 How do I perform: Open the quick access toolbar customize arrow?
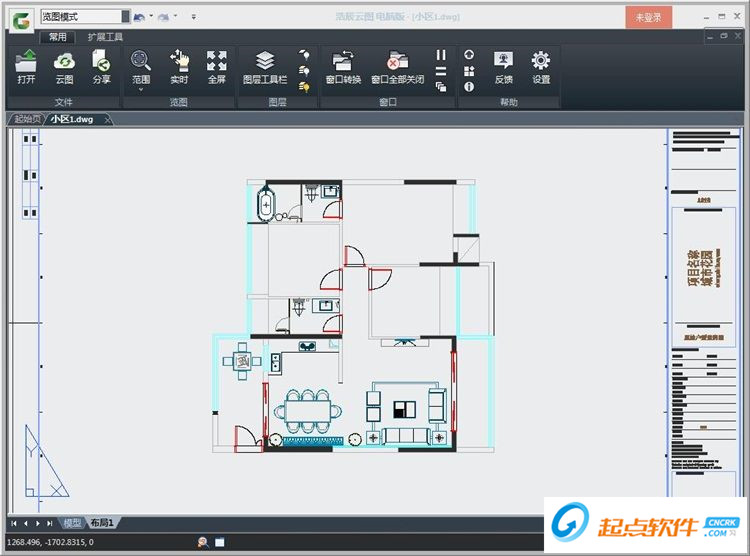[x=194, y=17]
